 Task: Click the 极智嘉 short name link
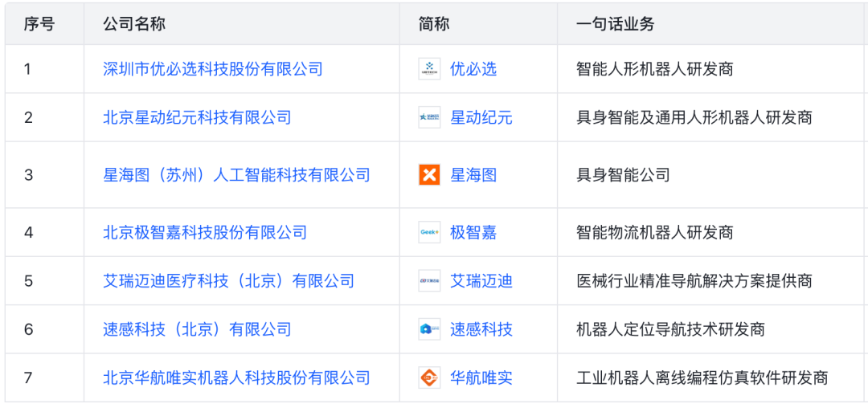pos(473,233)
